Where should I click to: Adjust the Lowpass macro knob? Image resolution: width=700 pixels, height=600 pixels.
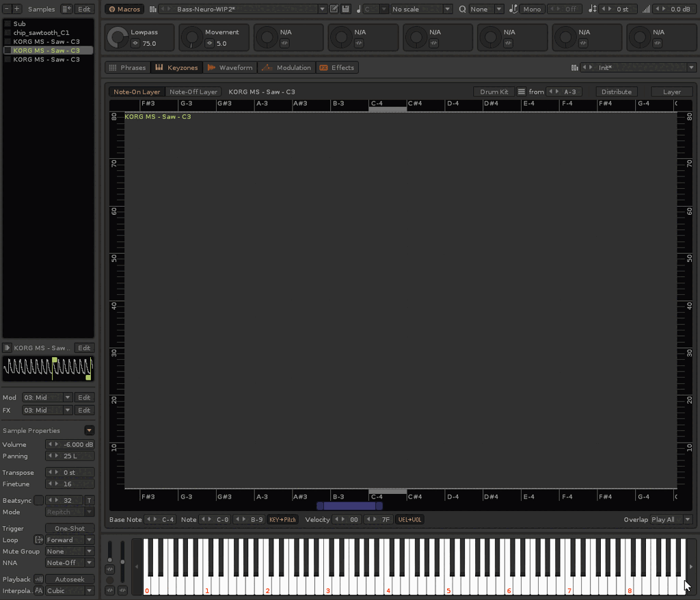coord(118,38)
